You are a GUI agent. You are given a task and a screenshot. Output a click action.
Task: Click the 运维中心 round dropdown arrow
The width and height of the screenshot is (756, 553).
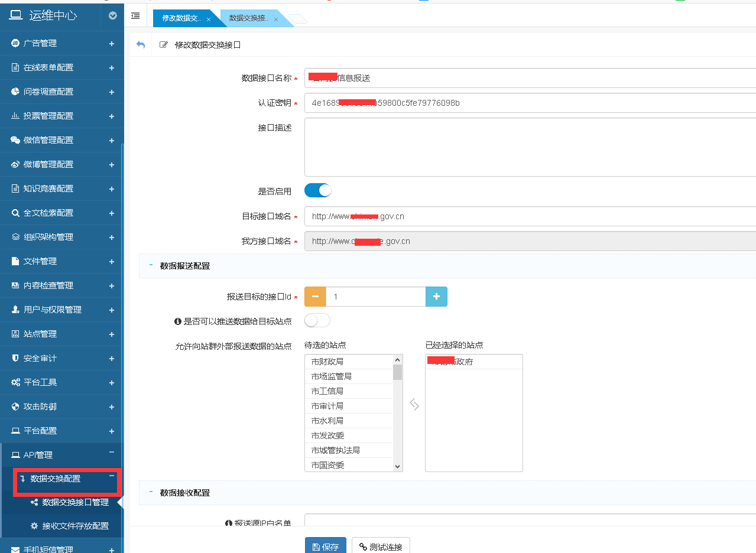click(113, 16)
